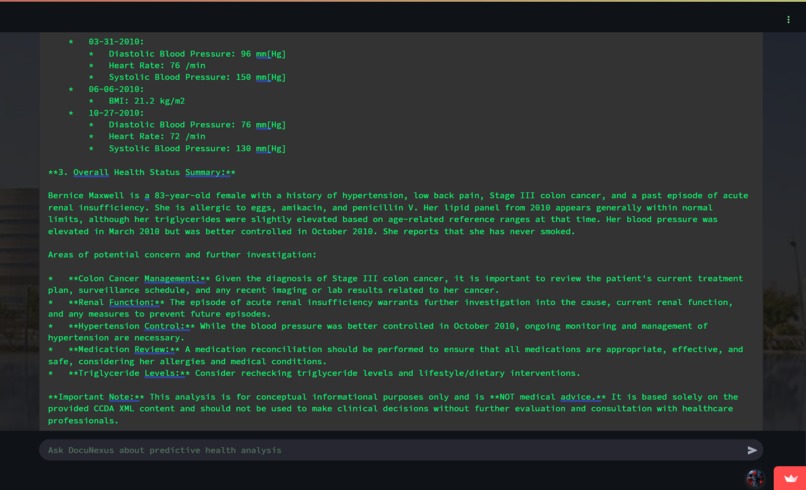The width and height of the screenshot is (806, 490).
Task: Click the Overall Health Status Summary heading
Action: (141, 172)
